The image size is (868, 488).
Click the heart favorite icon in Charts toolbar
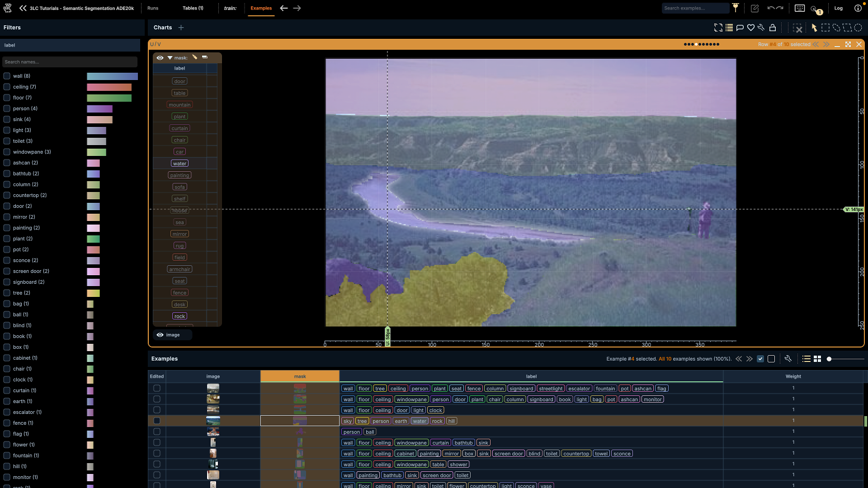coord(751,28)
